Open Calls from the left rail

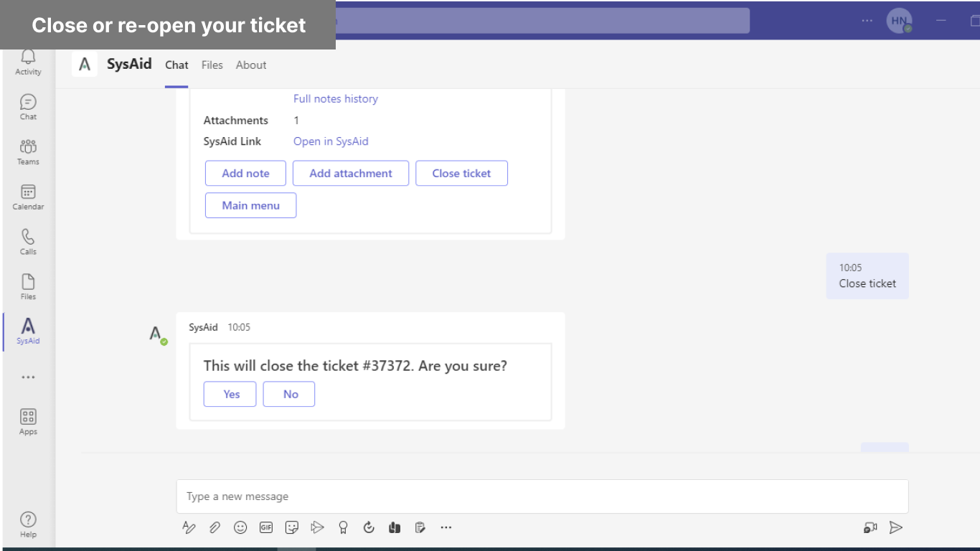[x=28, y=241]
